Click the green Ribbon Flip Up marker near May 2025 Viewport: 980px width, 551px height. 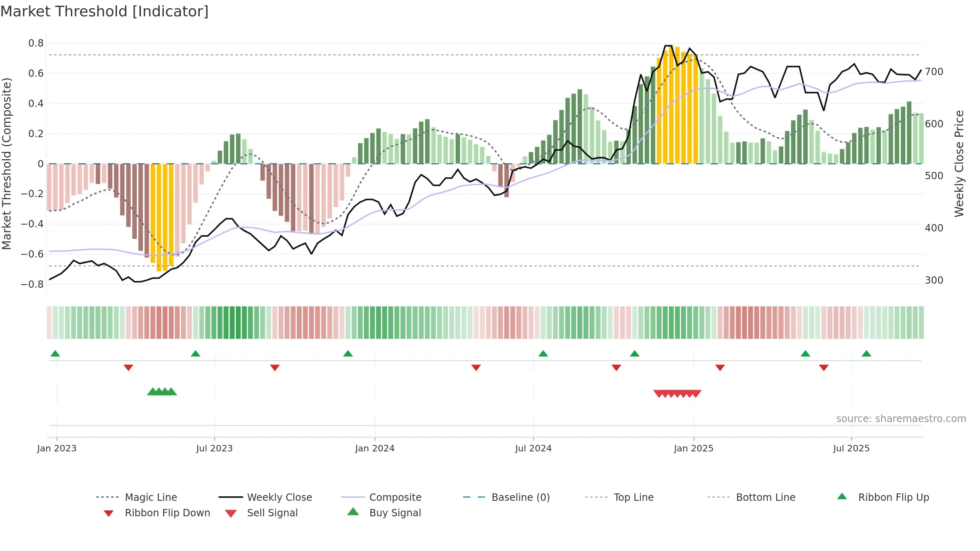[x=806, y=353]
